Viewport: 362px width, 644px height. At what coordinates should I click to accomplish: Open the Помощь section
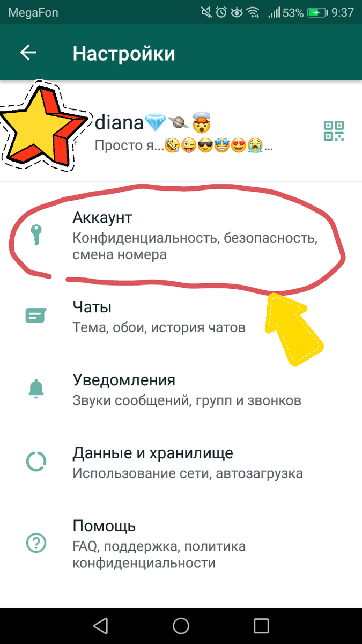click(x=181, y=544)
